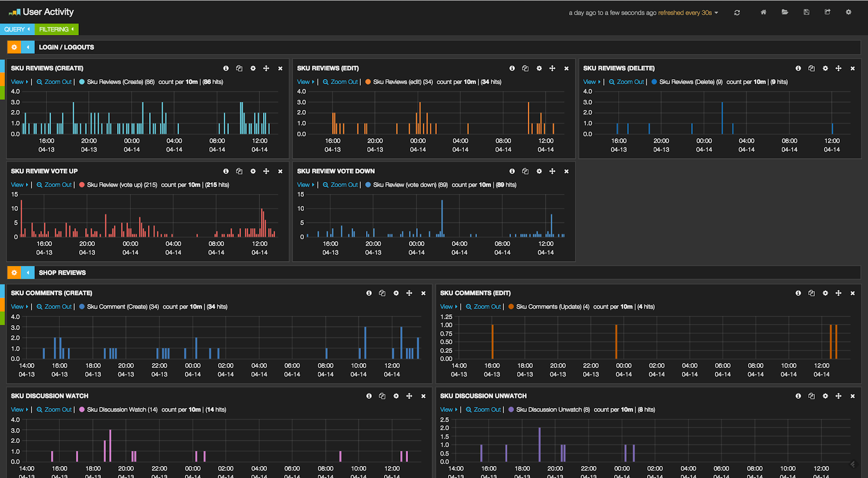The height and width of the screenshot is (478, 868).
Task: Expand View in SKU COMMENTS (CREATE) panel
Action: (x=20, y=307)
